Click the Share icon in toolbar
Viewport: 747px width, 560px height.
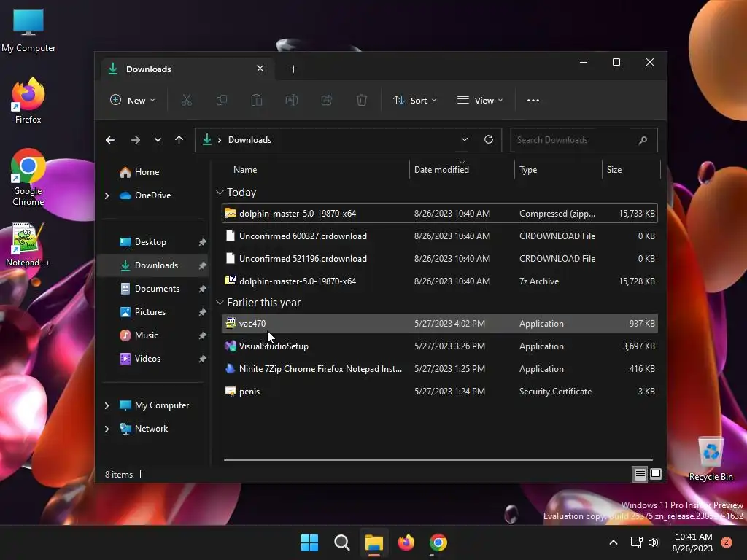tap(326, 100)
